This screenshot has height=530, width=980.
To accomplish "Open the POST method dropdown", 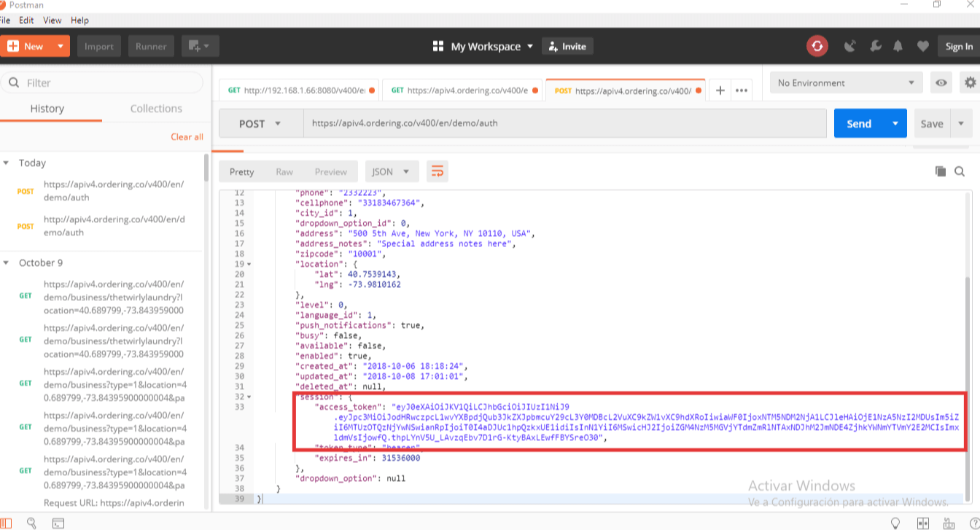I will coord(261,123).
